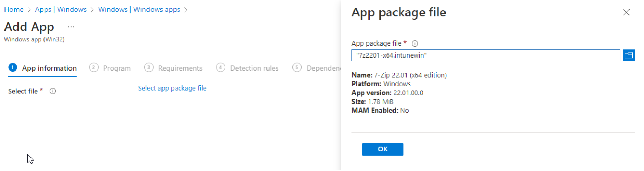Select the Detection rules tab
The image size is (644, 171).
coord(254,68)
